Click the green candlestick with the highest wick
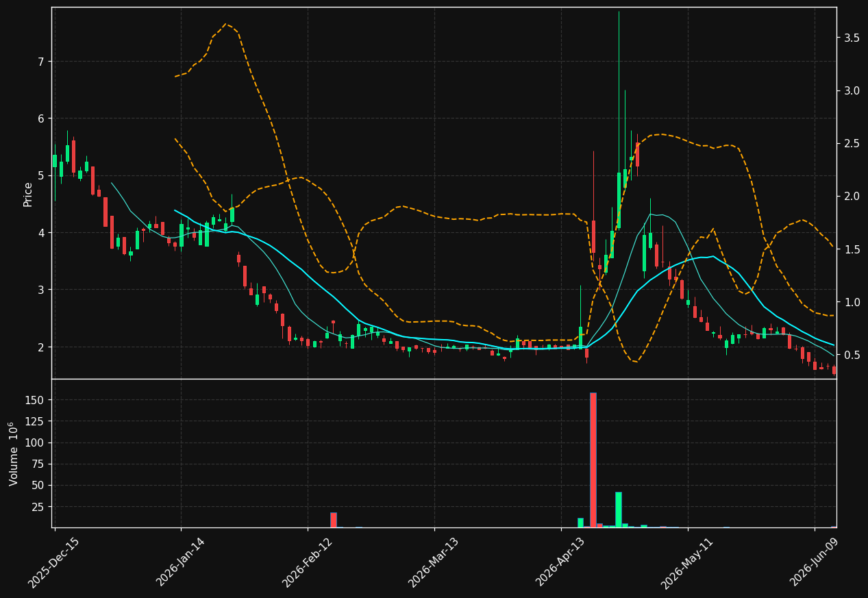868x598 pixels. (619, 120)
